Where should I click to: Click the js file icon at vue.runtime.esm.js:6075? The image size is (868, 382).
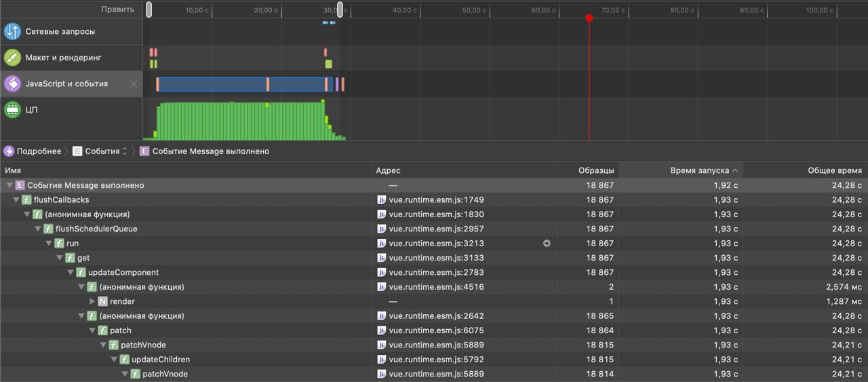click(x=382, y=330)
